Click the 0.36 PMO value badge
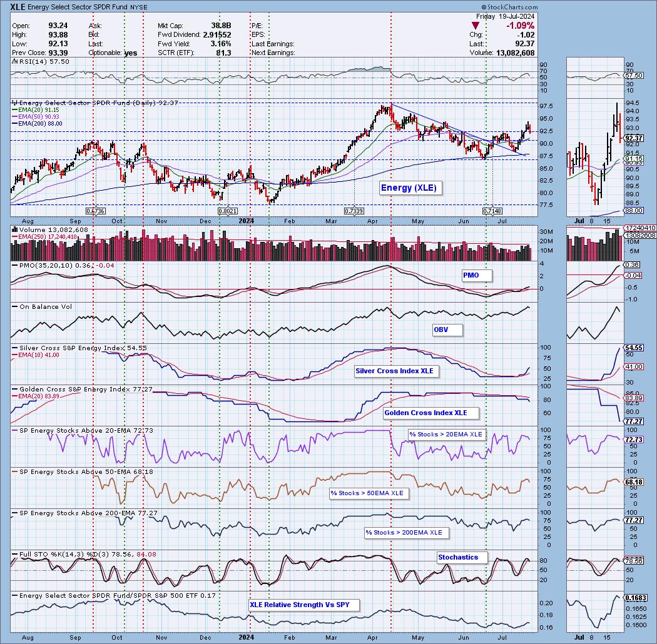The image size is (657, 644). (632, 265)
